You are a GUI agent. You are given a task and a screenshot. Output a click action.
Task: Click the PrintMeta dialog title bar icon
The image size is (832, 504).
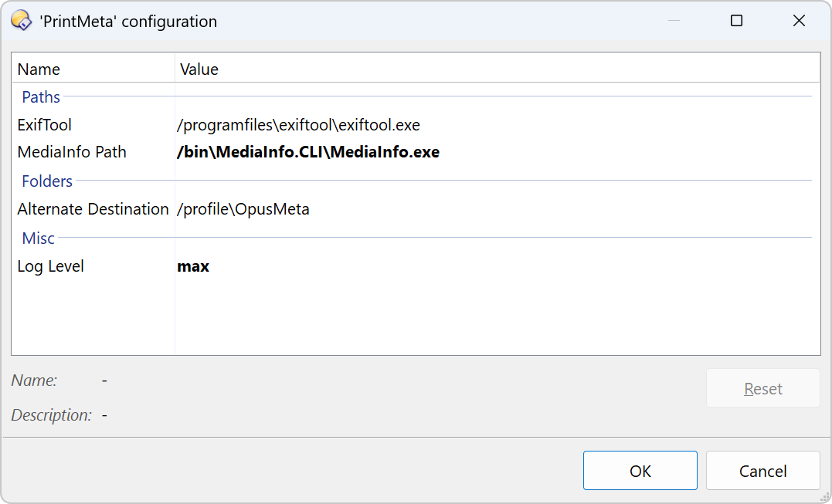click(21, 21)
